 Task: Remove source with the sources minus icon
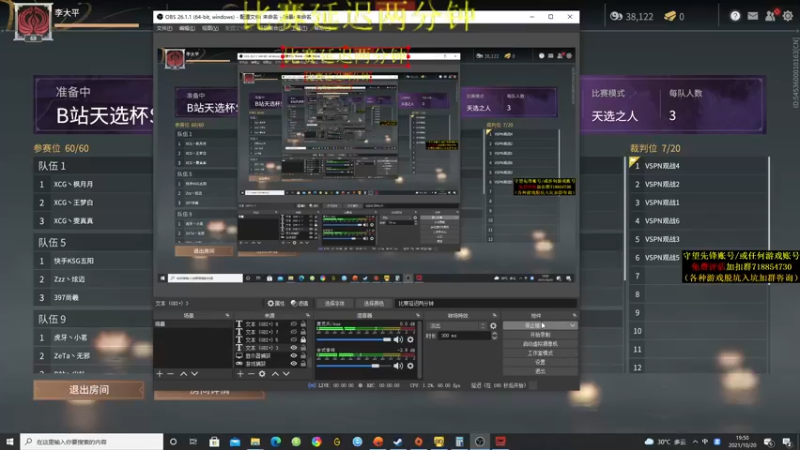point(251,374)
